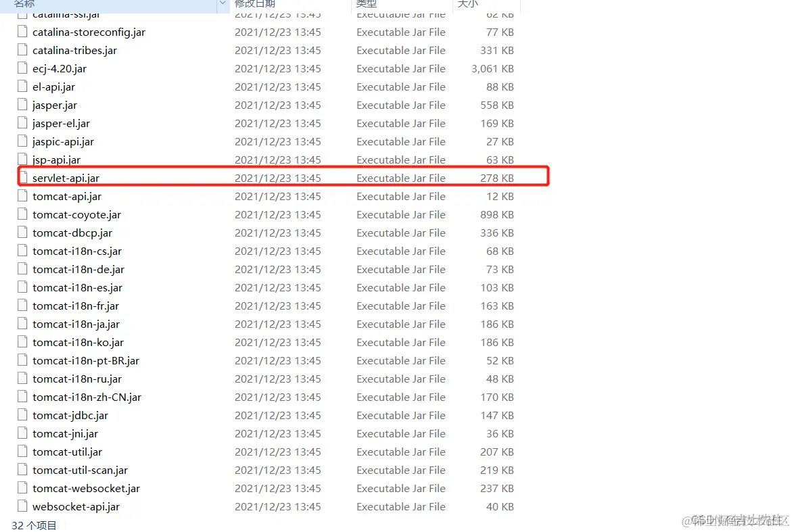Click the file icon beside tomcat-i18n-es.jar

pyautogui.click(x=22, y=287)
